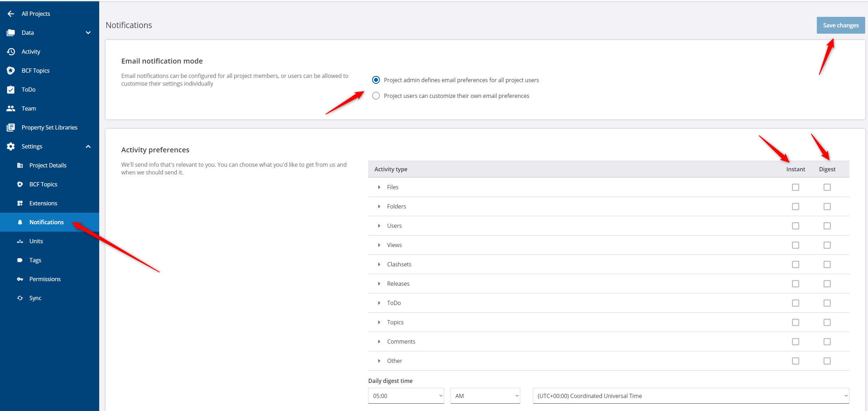This screenshot has width=868, height=411.
Task: Select users can customize own email preferences
Action: (x=376, y=96)
